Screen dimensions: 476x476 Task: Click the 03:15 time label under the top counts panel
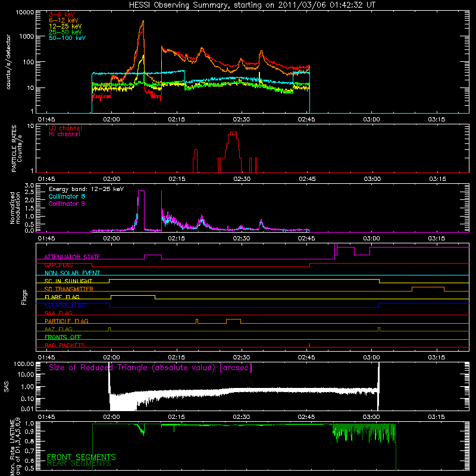(437, 120)
